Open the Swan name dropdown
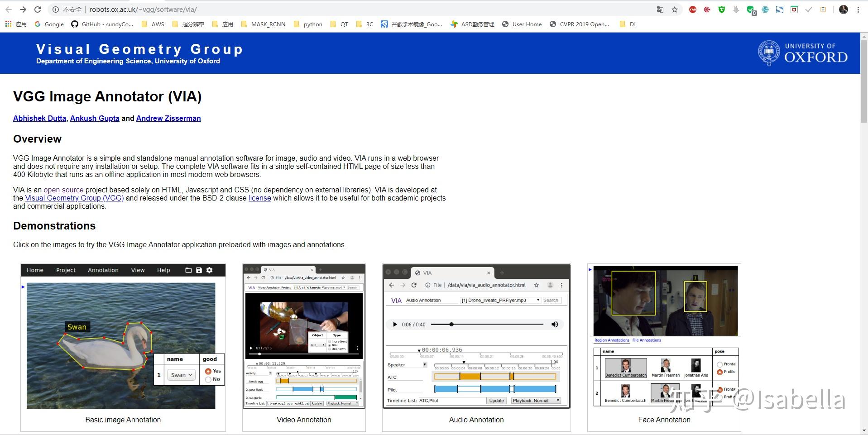This screenshot has height=435, width=868. coord(181,375)
